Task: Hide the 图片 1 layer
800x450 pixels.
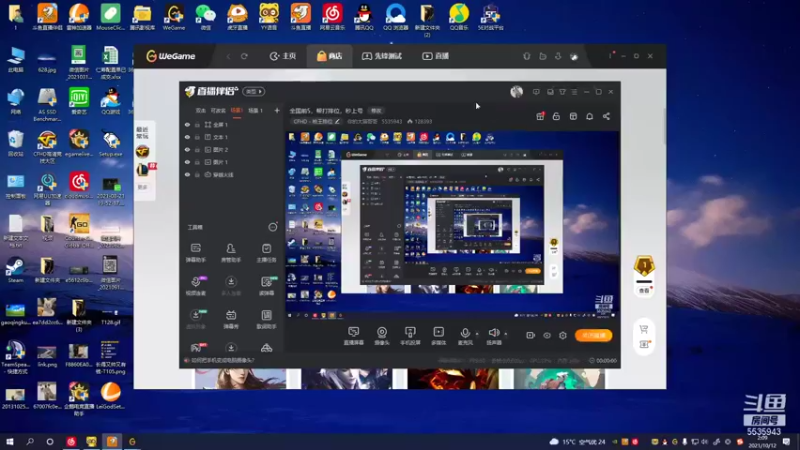Action: (x=187, y=162)
